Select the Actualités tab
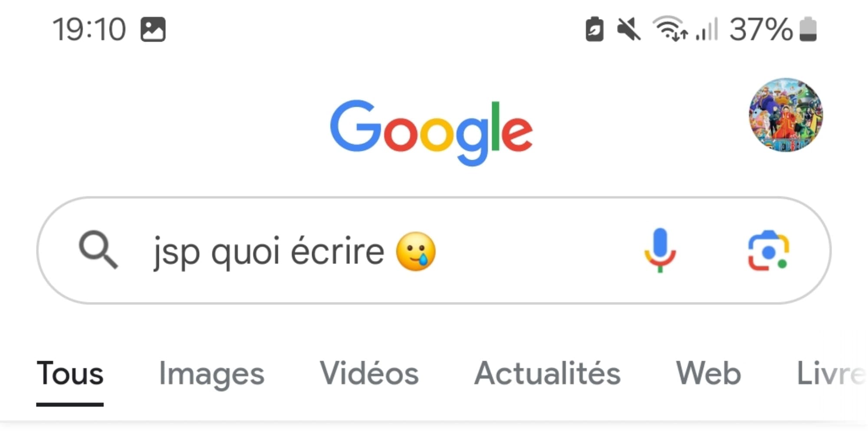Screen dimensions: 868x434 point(548,374)
